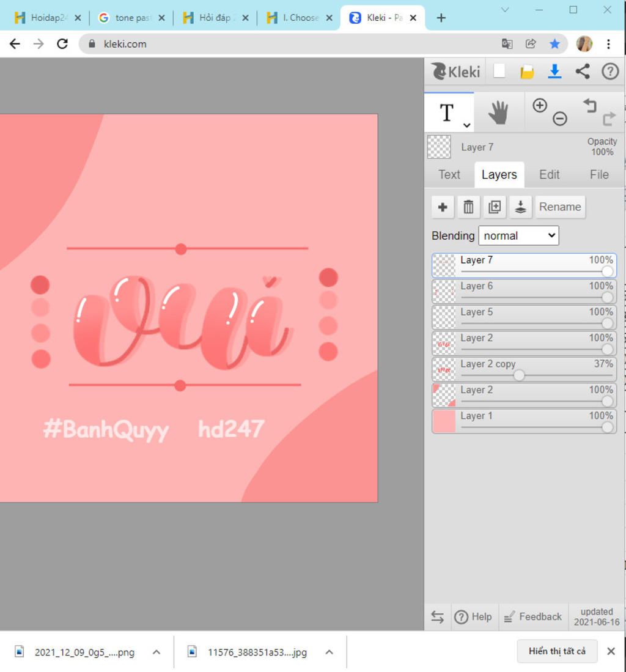Screen dimensions: 626x672
Task: Click the Hiển thị tất cả button
Action: click(557, 651)
